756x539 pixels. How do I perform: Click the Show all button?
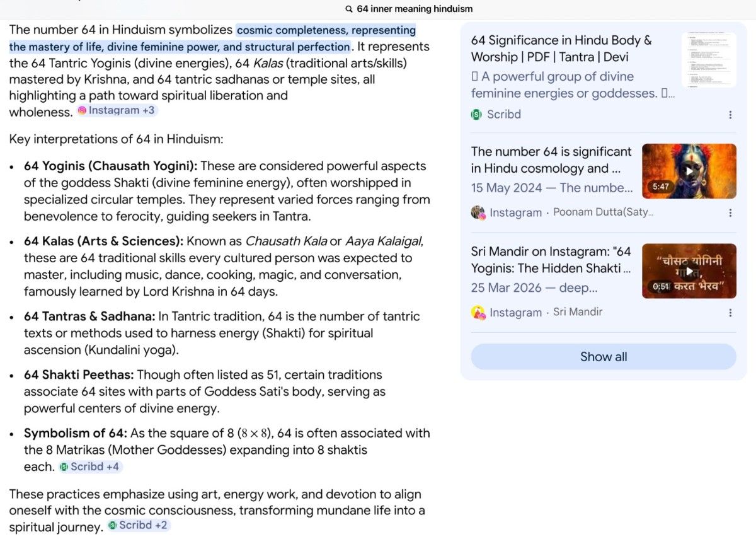[604, 357]
